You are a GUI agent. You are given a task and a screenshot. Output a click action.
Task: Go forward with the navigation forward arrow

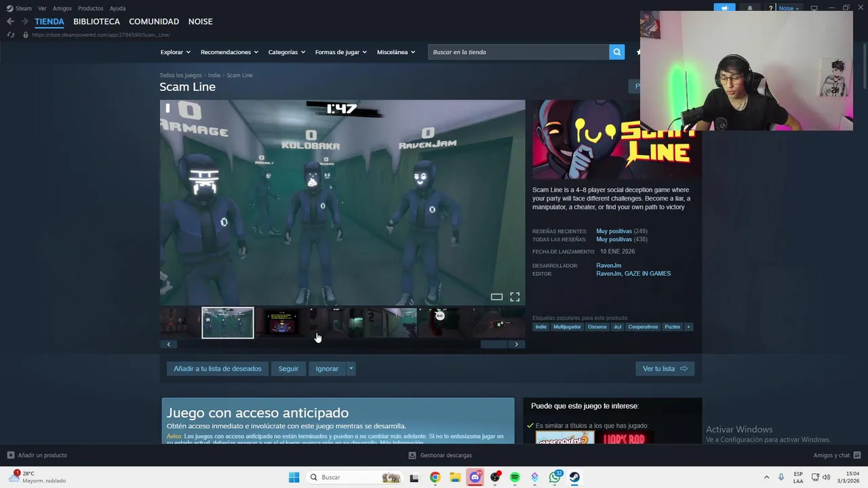click(x=24, y=22)
